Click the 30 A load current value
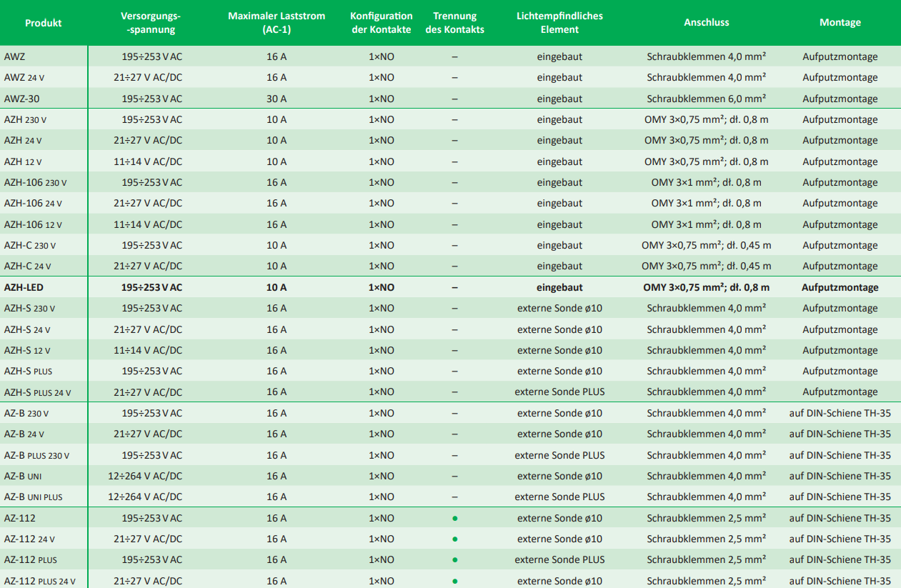 (x=277, y=99)
